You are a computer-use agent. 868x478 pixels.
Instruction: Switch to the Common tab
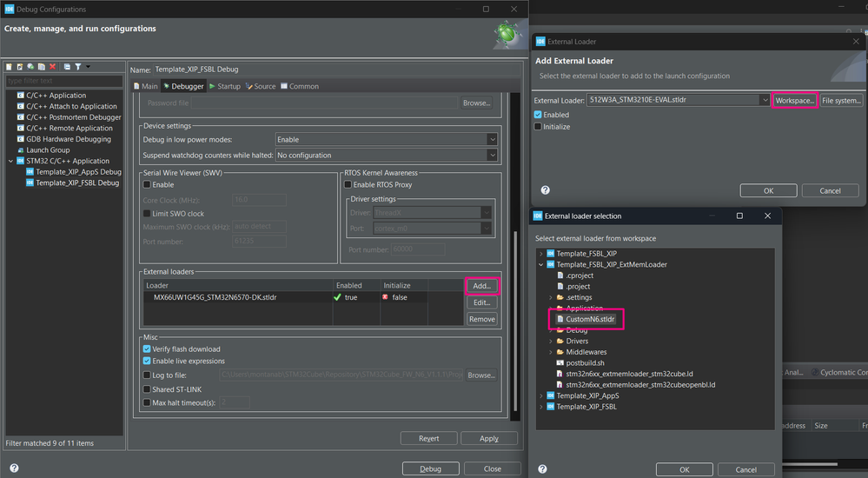[300, 86]
